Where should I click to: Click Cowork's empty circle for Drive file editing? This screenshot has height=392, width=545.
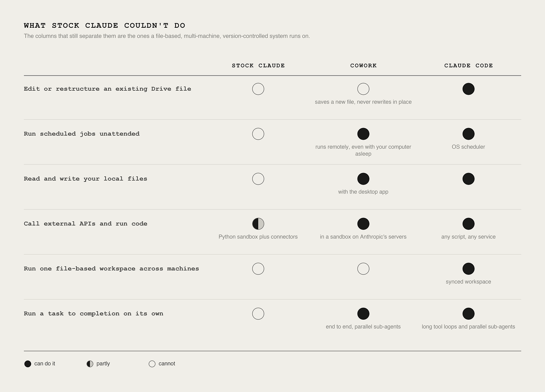point(363,89)
